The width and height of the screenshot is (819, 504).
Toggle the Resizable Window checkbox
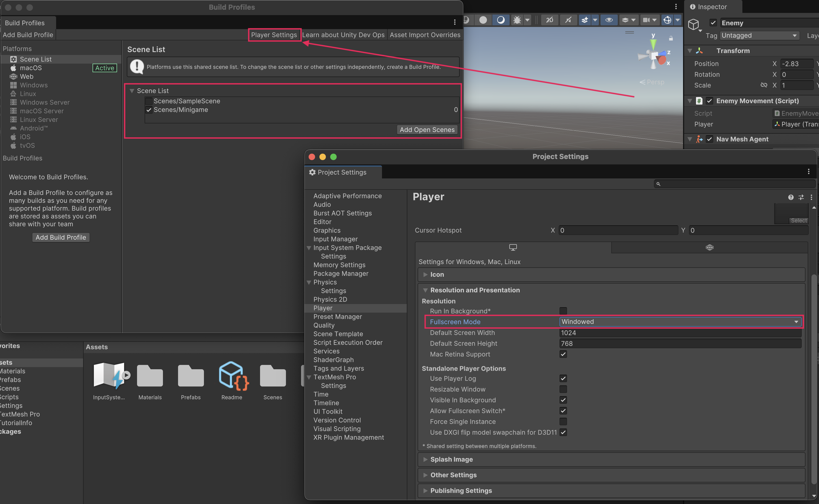(x=563, y=389)
